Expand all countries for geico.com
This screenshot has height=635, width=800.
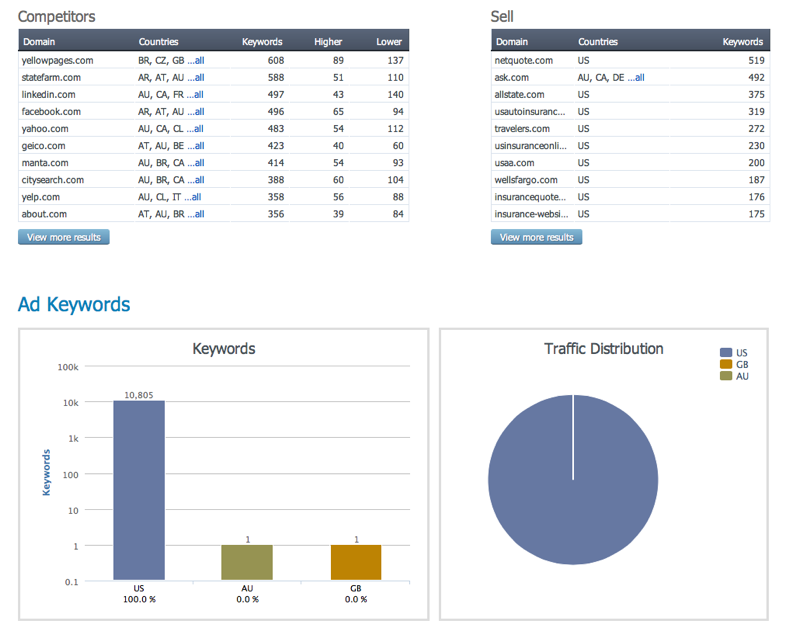[195, 146]
